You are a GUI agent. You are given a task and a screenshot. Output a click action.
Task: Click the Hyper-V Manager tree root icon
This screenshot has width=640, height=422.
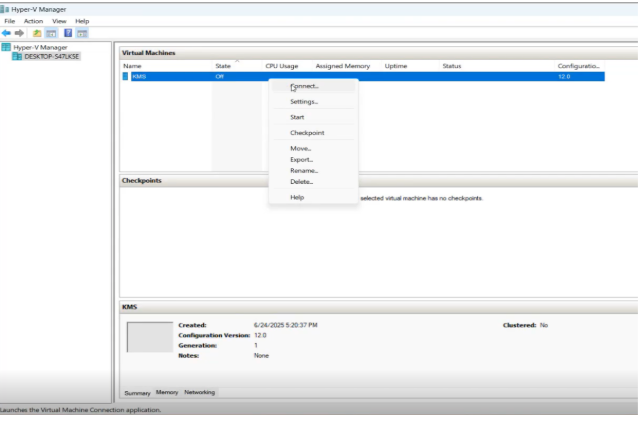click(6, 47)
